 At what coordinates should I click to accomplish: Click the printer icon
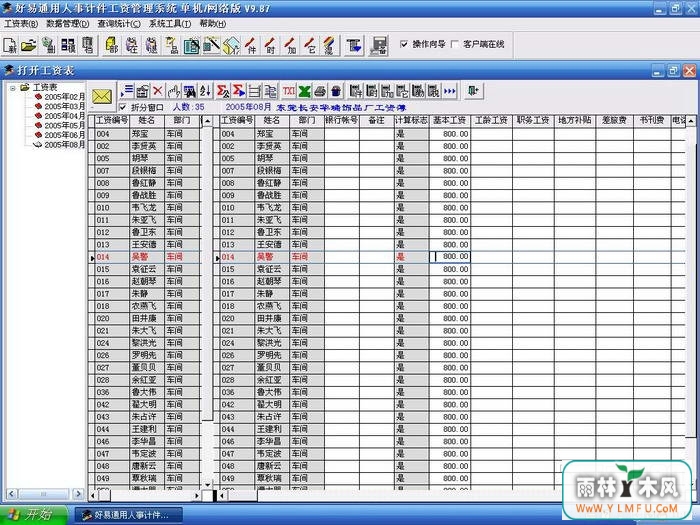320,91
